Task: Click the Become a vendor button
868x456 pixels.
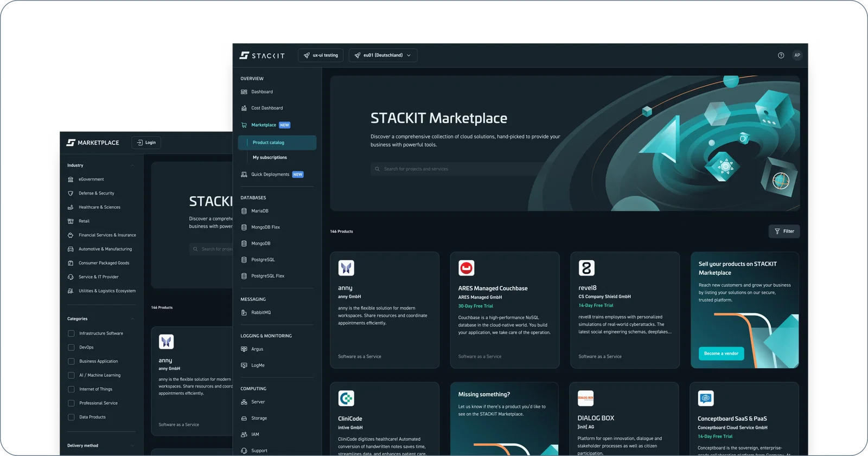Action: click(721, 354)
